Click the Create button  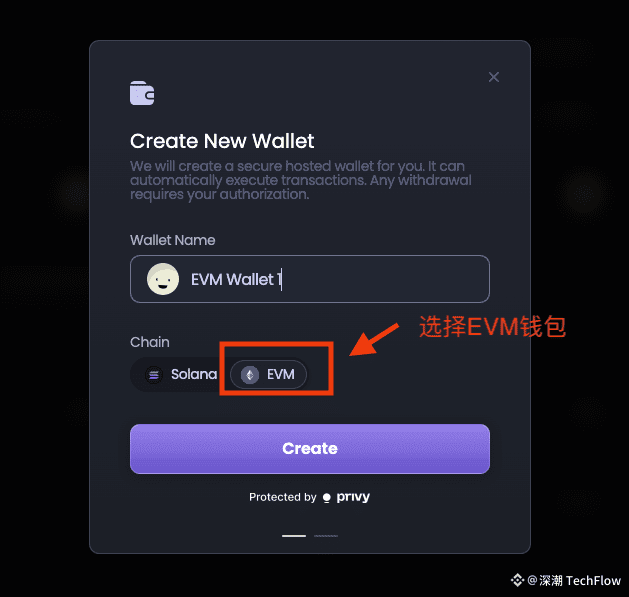[x=310, y=449]
